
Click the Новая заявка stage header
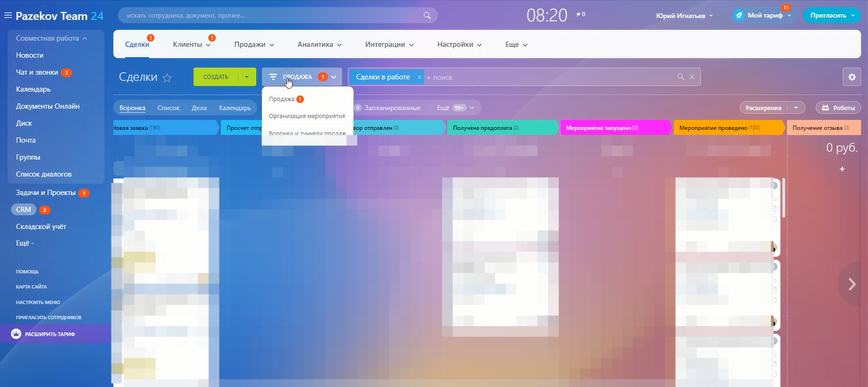click(165, 127)
